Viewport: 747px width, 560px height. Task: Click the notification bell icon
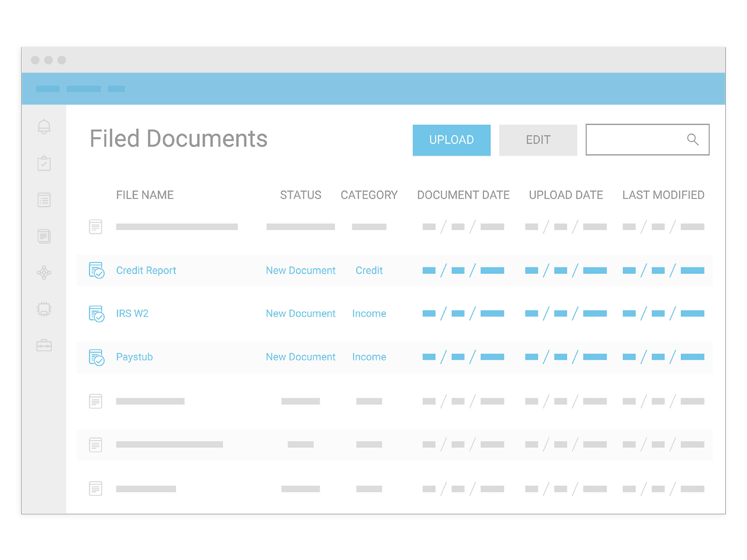(44, 127)
